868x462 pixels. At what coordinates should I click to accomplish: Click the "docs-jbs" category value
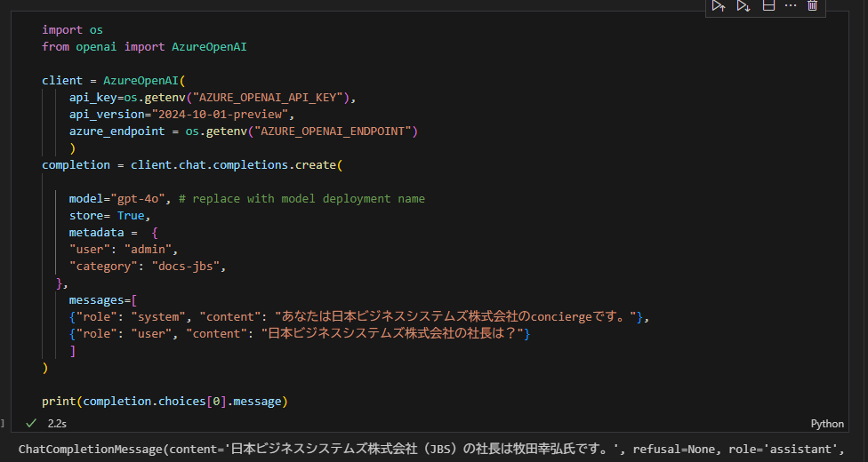[x=186, y=267]
